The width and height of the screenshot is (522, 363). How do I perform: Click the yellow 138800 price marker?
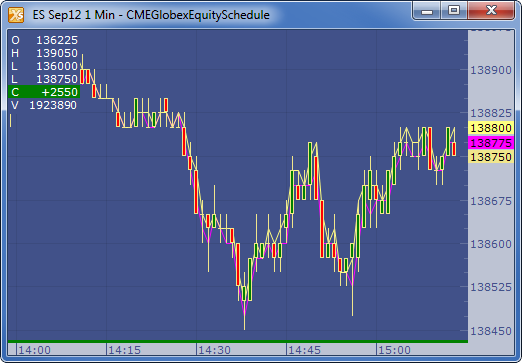pyautogui.click(x=491, y=128)
